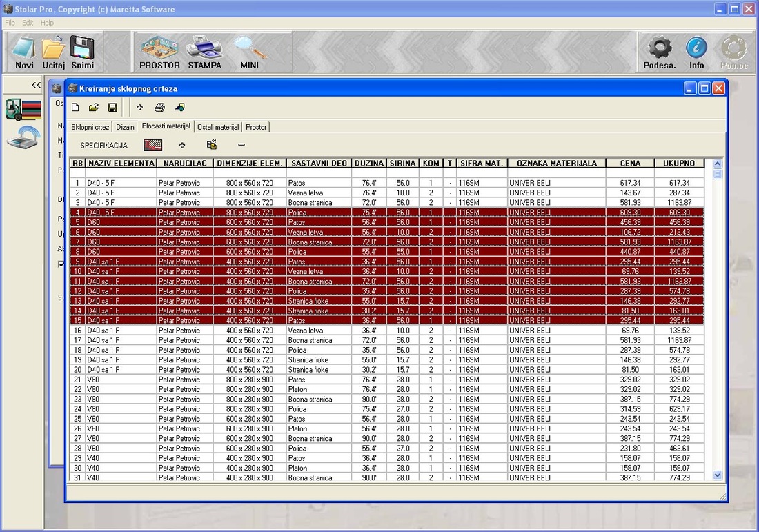Viewport: 759px width, 532px height.
Task: Collapse the left sidebar with << arrows
Action: 36,85
